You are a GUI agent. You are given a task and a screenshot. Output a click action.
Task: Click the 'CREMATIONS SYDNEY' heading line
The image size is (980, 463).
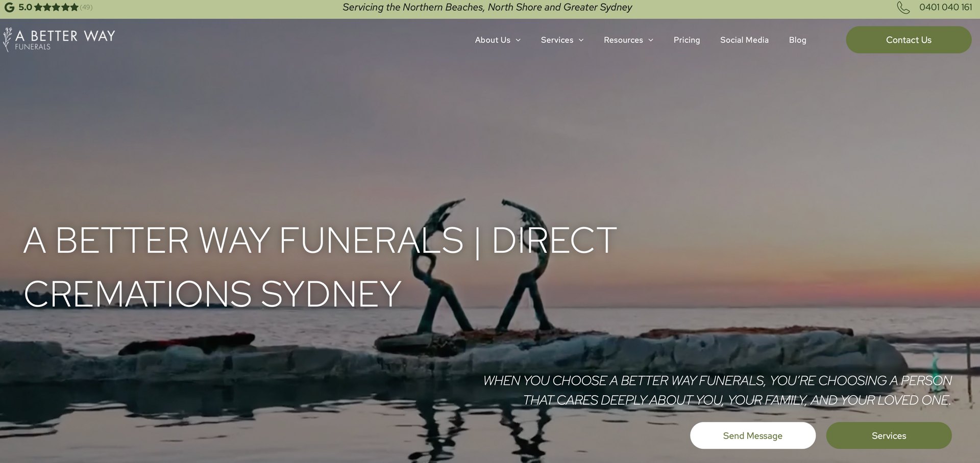pos(212,294)
